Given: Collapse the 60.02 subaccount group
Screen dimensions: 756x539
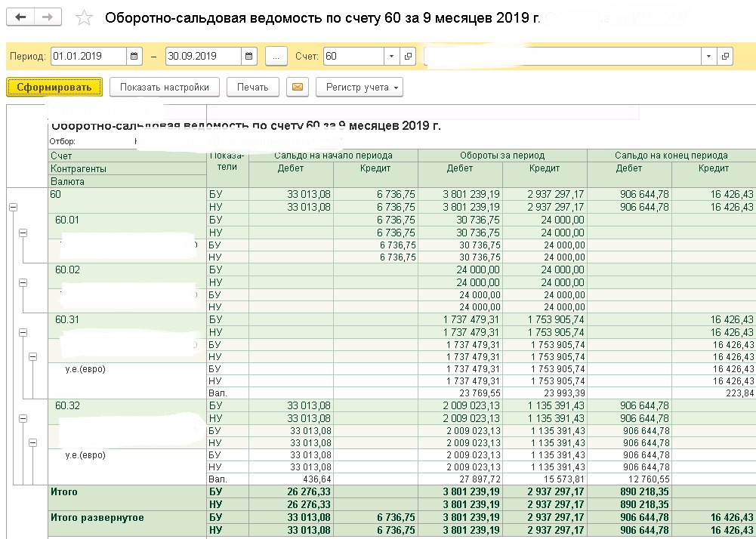Looking at the screenshot, I should (x=23, y=282).
